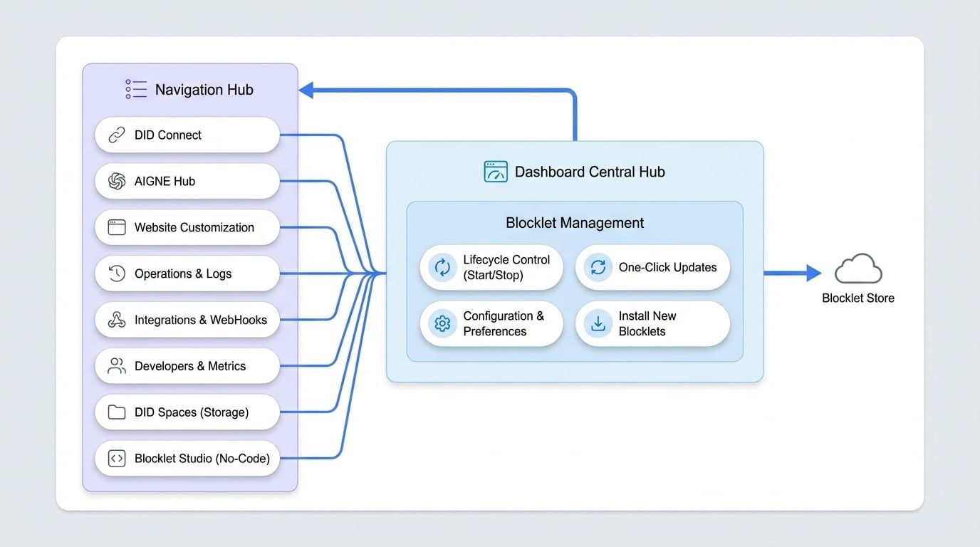Click the Integrations & WebHooks icon

pos(117,321)
